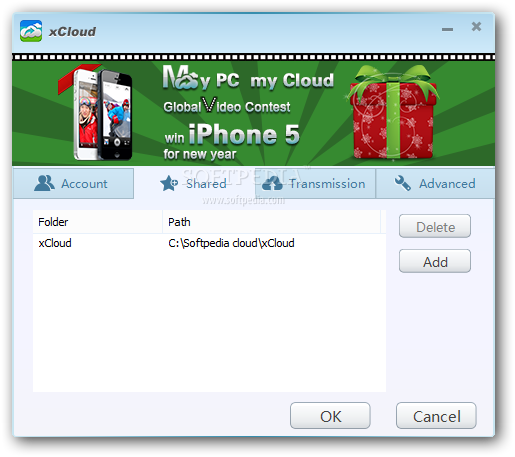
Task: Cancel the settings dialog
Action: [x=436, y=416]
